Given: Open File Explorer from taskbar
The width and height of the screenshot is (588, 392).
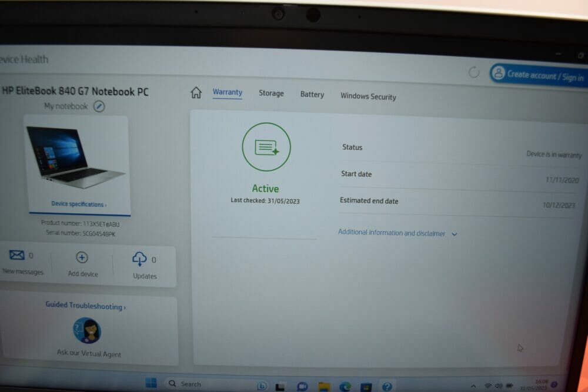Looking at the screenshot, I should (x=324, y=386).
